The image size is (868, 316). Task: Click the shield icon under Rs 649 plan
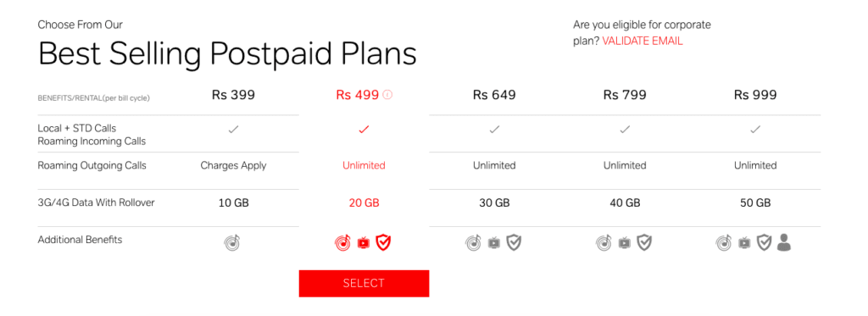pyautogui.click(x=515, y=242)
